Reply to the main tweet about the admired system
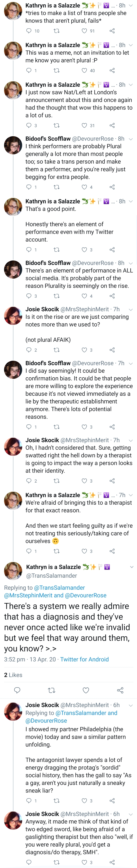The height and width of the screenshot is (868, 137). (x=17, y=690)
